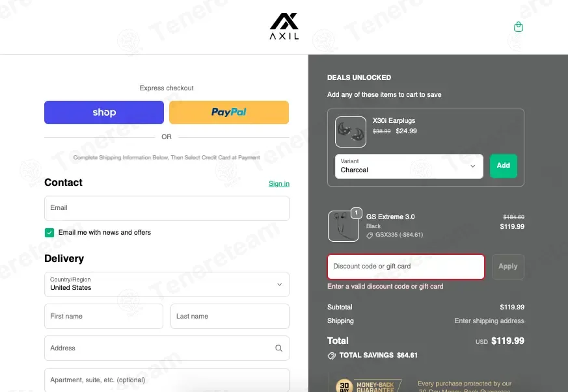Uncheck Email me with news and offers
Viewport: 568px width, 392px height.
pyautogui.click(x=49, y=232)
